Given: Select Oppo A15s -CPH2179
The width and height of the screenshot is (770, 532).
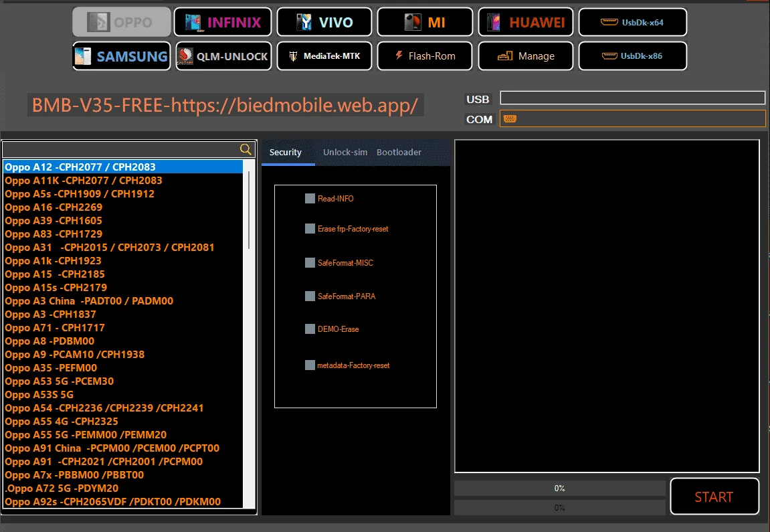Looking at the screenshot, I should point(123,287).
